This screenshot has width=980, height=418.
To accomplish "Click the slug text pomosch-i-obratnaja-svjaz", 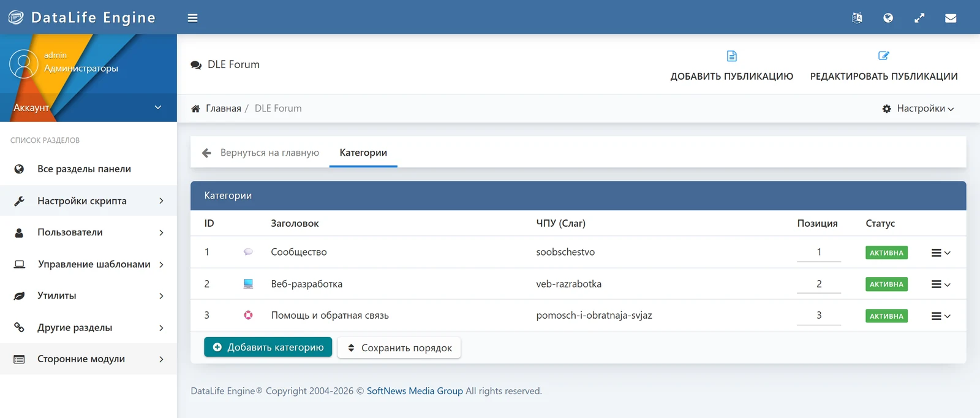I will tap(594, 315).
